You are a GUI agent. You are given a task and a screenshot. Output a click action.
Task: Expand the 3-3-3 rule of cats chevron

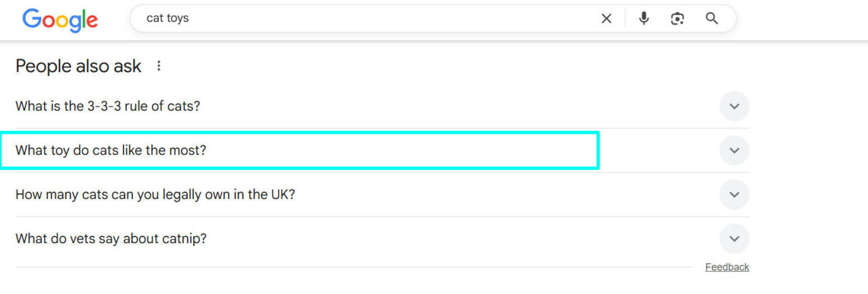734,107
